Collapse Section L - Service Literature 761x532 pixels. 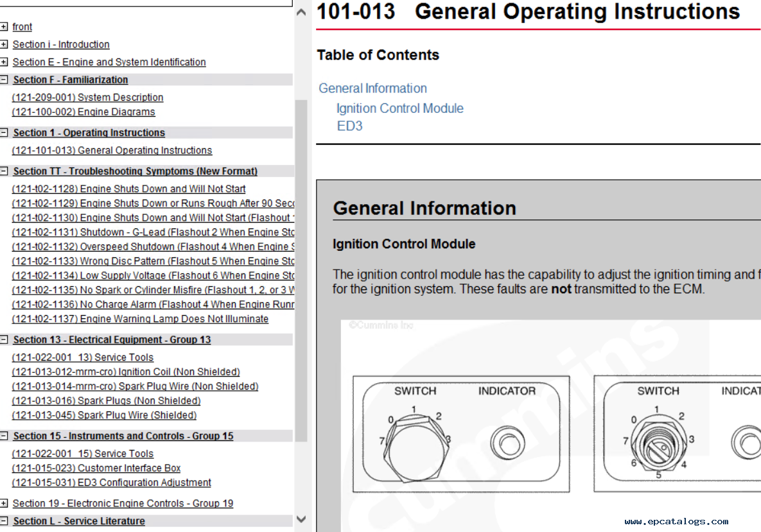(4, 521)
